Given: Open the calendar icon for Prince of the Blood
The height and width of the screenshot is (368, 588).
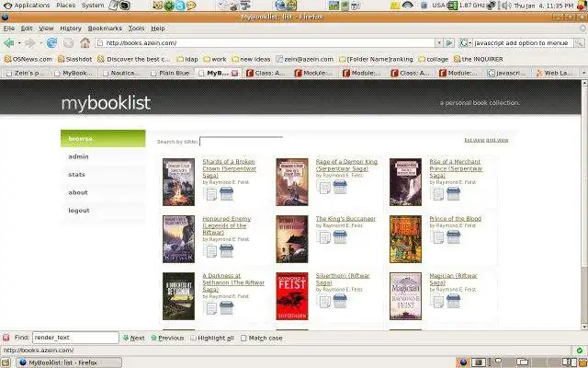Looking at the screenshot, I should pyautogui.click(x=453, y=237).
